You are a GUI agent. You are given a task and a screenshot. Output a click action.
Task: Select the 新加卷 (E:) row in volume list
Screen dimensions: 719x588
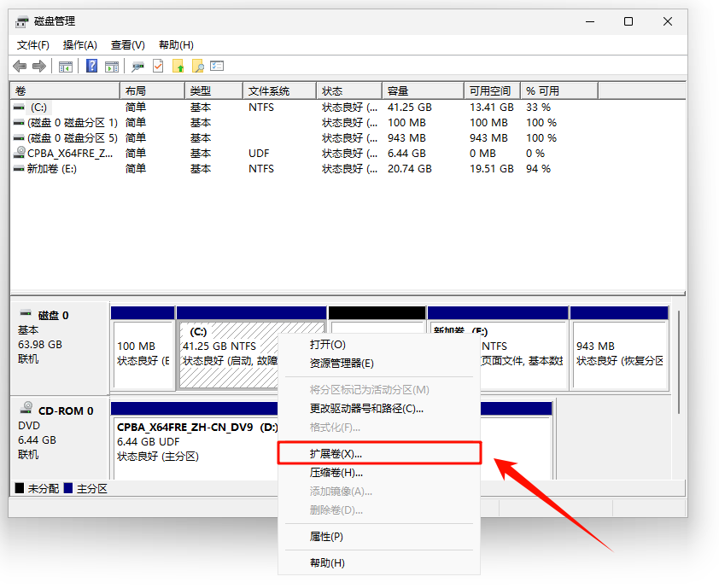point(51,169)
